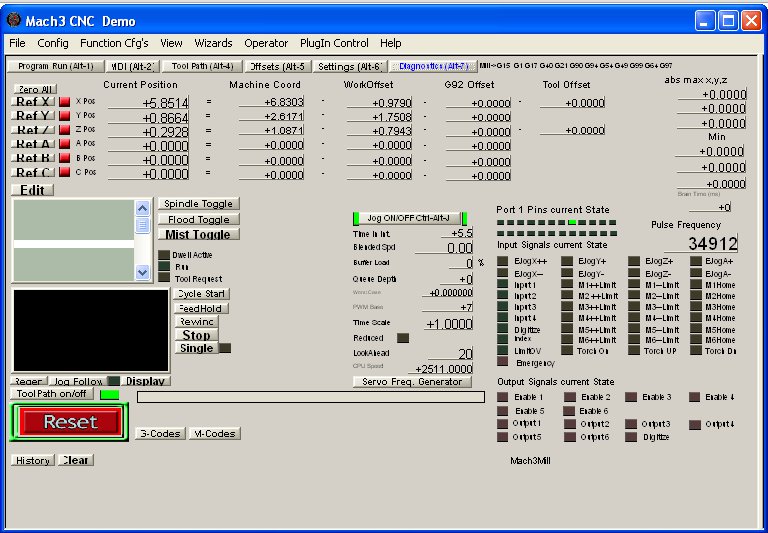
Task: Switch to Program Run (Alt-1) screen
Action: [x=56, y=66]
